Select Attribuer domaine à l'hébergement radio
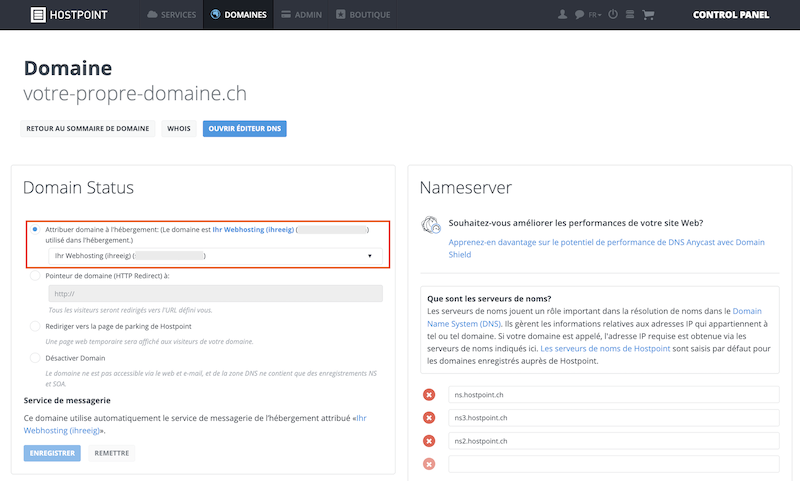 point(35,230)
